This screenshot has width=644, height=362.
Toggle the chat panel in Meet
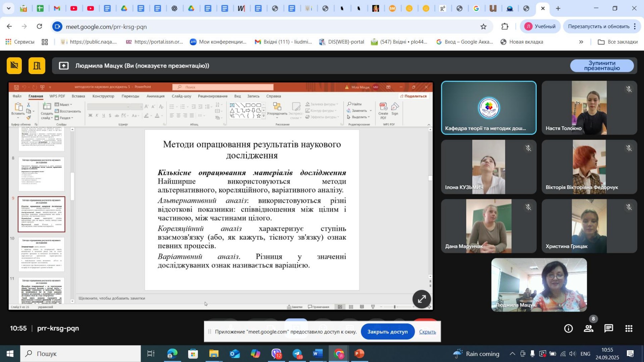(609, 328)
